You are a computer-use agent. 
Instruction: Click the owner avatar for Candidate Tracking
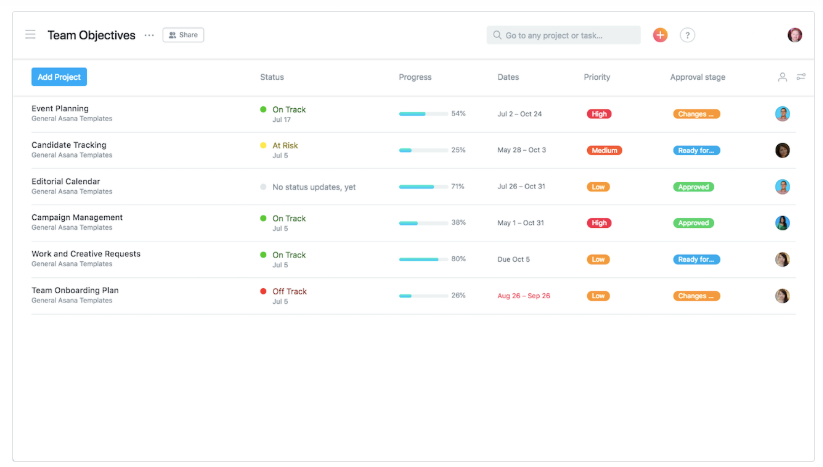pos(782,150)
